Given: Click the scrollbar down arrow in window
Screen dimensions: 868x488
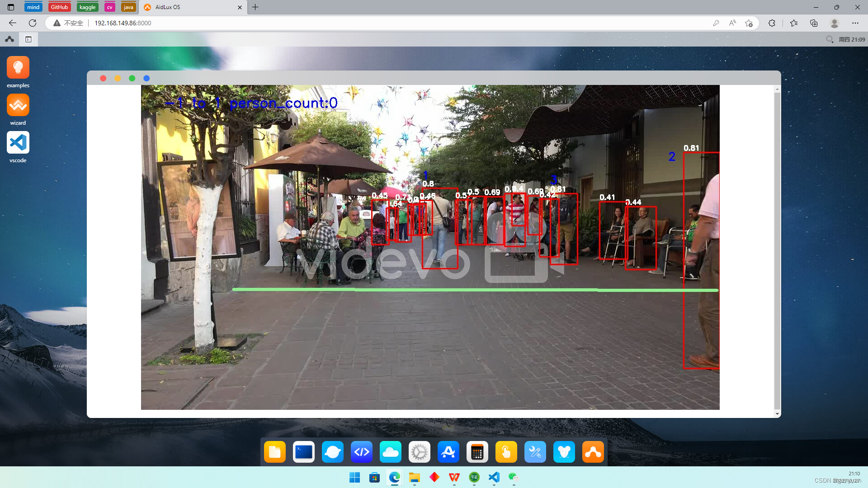Looking at the screenshot, I should [777, 413].
